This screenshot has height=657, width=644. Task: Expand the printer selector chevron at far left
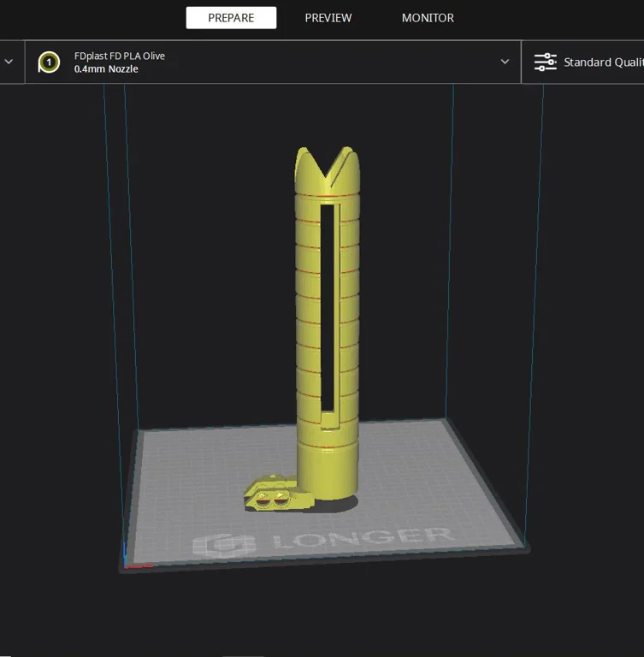tap(9, 62)
